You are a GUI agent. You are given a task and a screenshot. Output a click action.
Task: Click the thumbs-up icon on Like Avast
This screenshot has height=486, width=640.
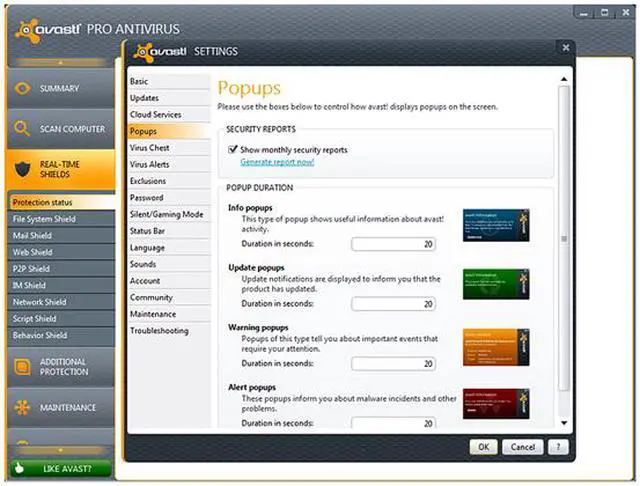[19, 468]
